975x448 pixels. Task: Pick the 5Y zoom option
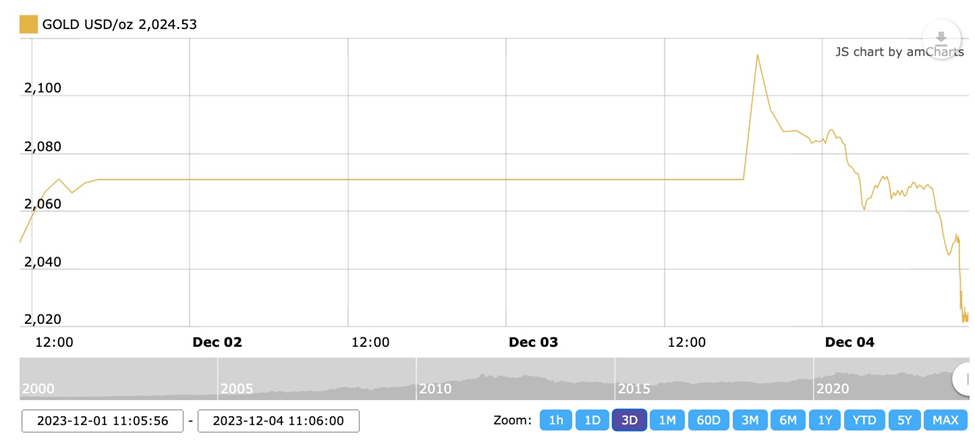904,420
